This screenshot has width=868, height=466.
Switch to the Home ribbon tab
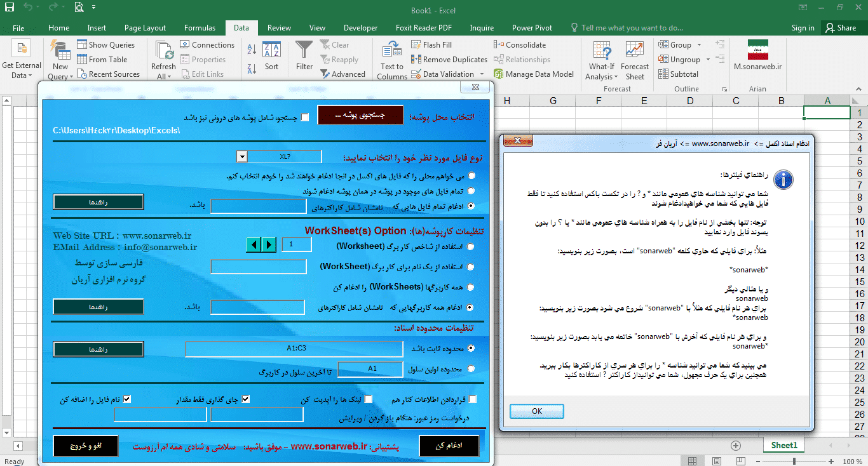pos(58,27)
